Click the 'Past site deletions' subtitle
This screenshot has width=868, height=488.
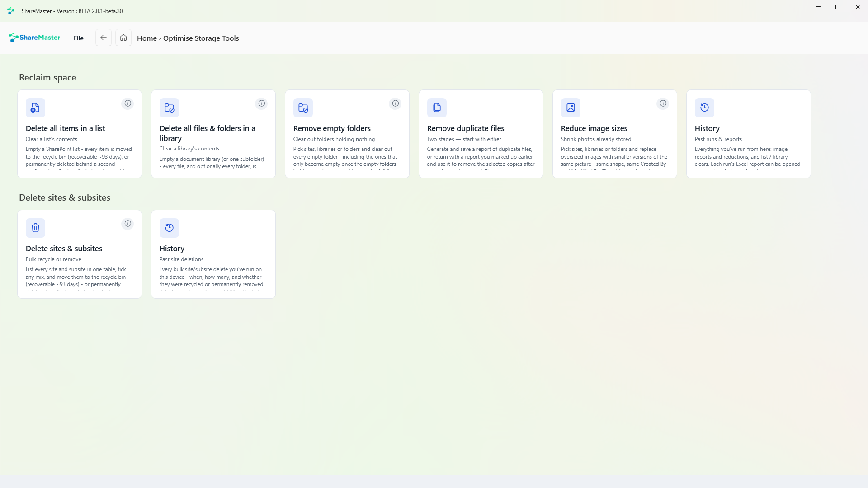pyautogui.click(x=181, y=259)
